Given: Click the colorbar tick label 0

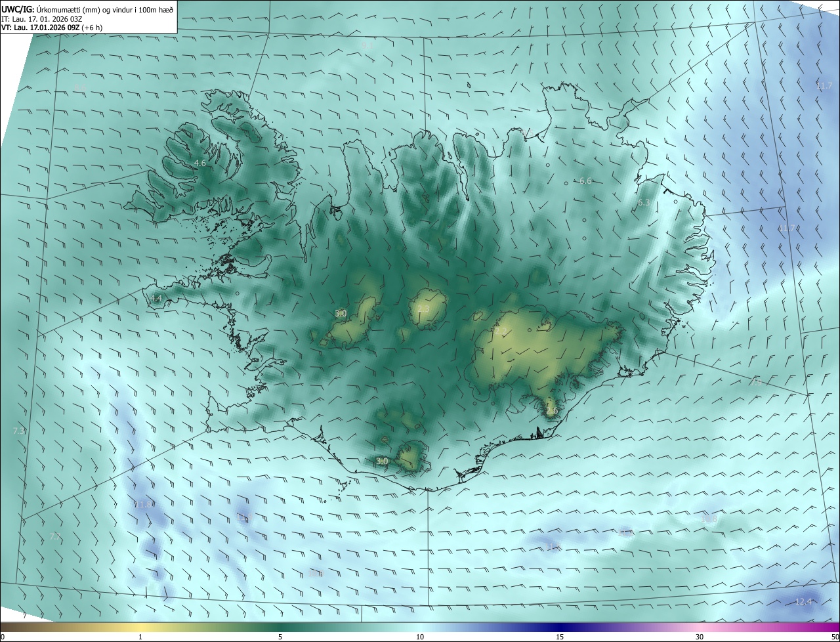Looking at the screenshot, I should [2, 637].
